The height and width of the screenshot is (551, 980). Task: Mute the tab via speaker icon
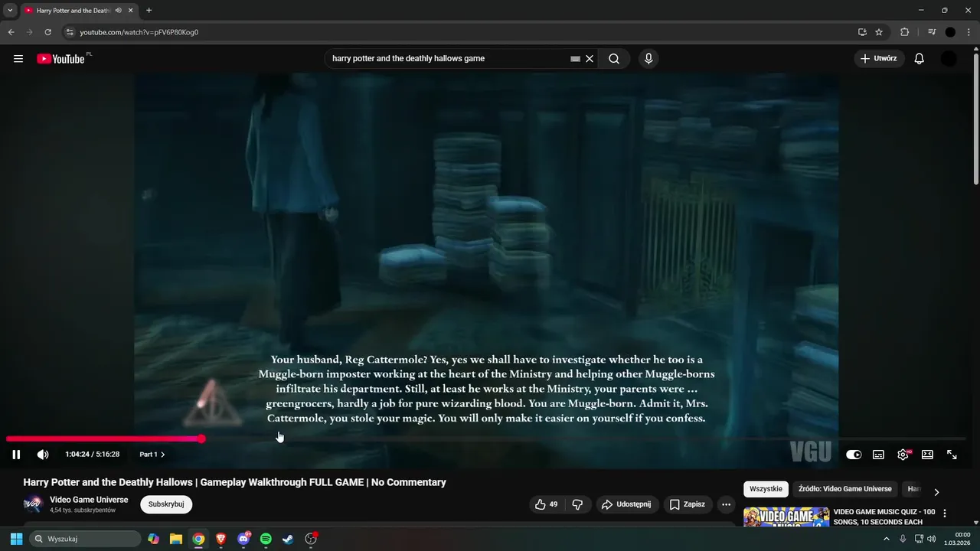pos(119,11)
